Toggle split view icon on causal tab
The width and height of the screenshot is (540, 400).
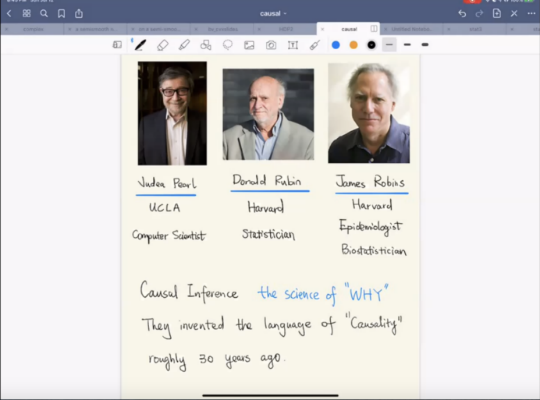[374, 29]
